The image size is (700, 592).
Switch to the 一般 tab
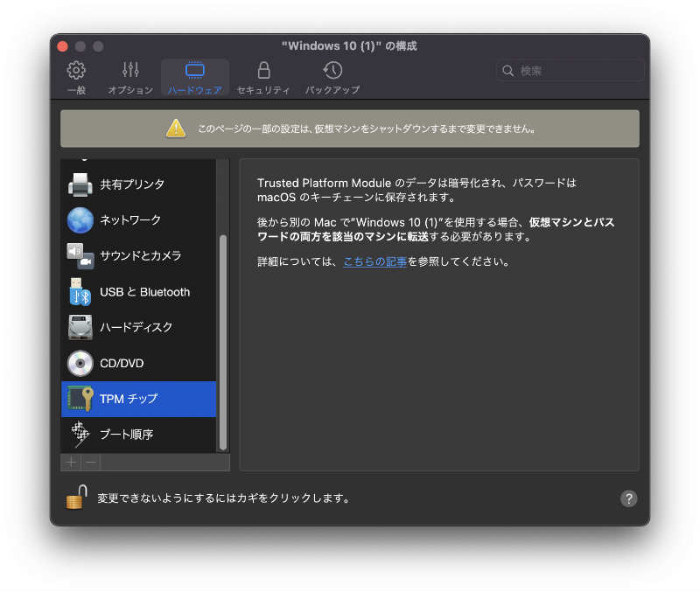76,77
